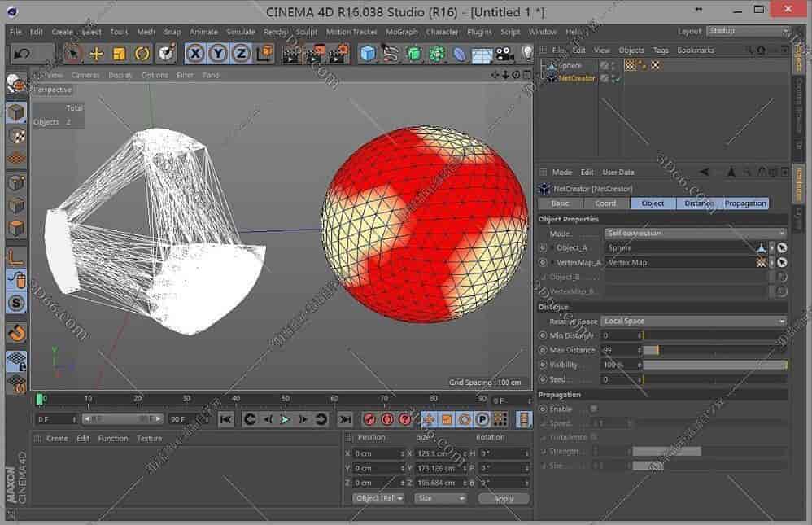This screenshot has height=525, width=812.
Task: Open the Size dropdown in coordinates panel
Action: tap(439, 497)
